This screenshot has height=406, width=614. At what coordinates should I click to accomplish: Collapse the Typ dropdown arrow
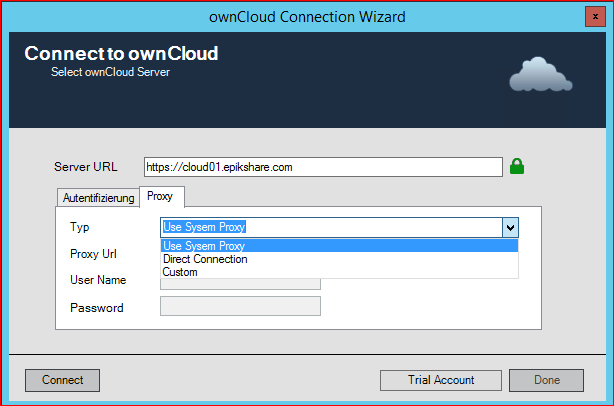click(x=510, y=227)
